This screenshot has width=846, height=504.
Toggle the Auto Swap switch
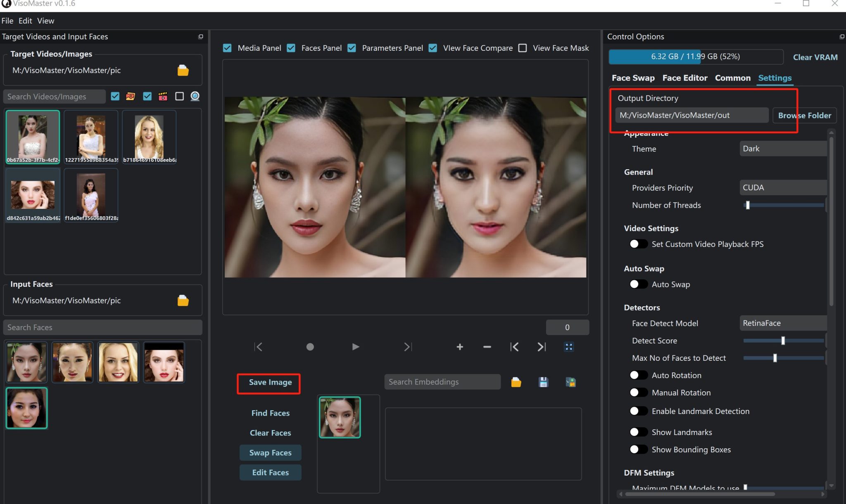click(638, 284)
